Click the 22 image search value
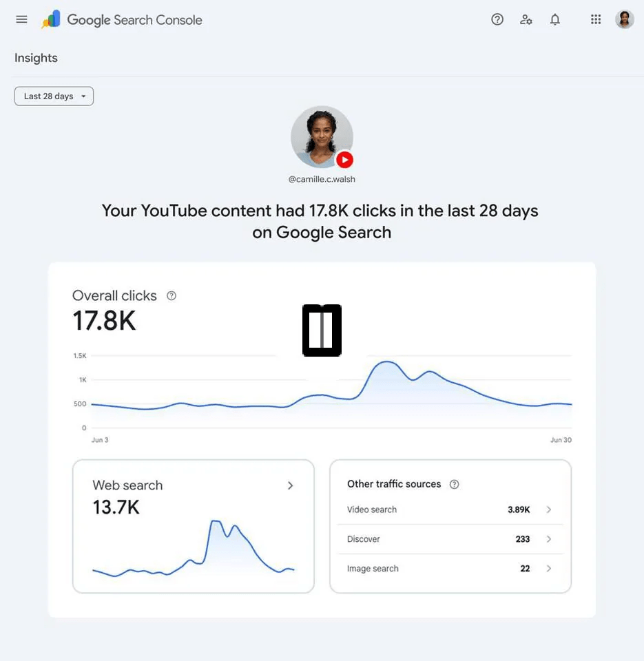The width and height of the screenshot is (644, 661). point(525,569)
